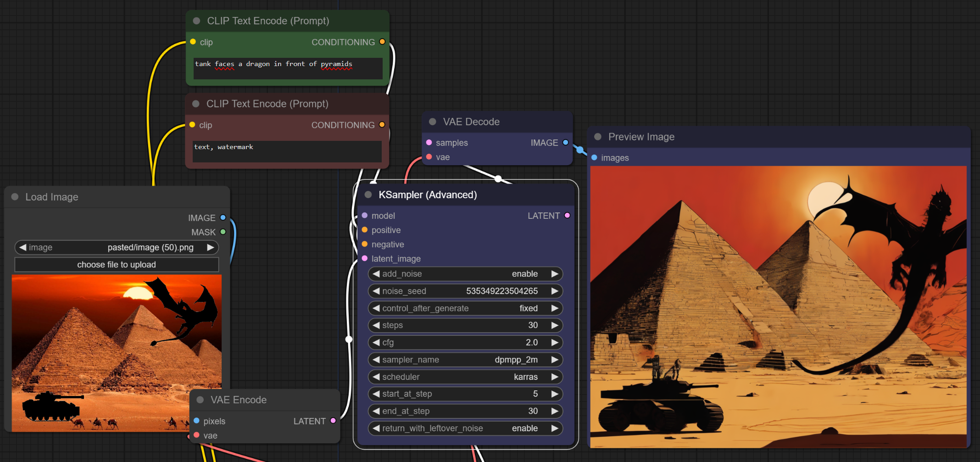Image resolution: width=980 pixels, height=462 pixels.
Task: Click the generated preview image of pyramids
Action: click(x=778, y=306)
